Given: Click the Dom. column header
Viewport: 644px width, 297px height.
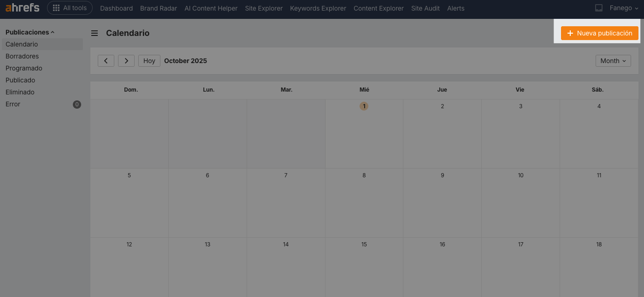Looking at the screenshot, I should [x=131, y=90].
